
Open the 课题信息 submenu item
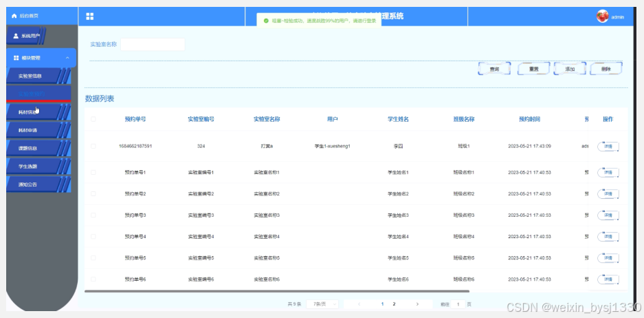pyautogui.click(x=38, y=148)
